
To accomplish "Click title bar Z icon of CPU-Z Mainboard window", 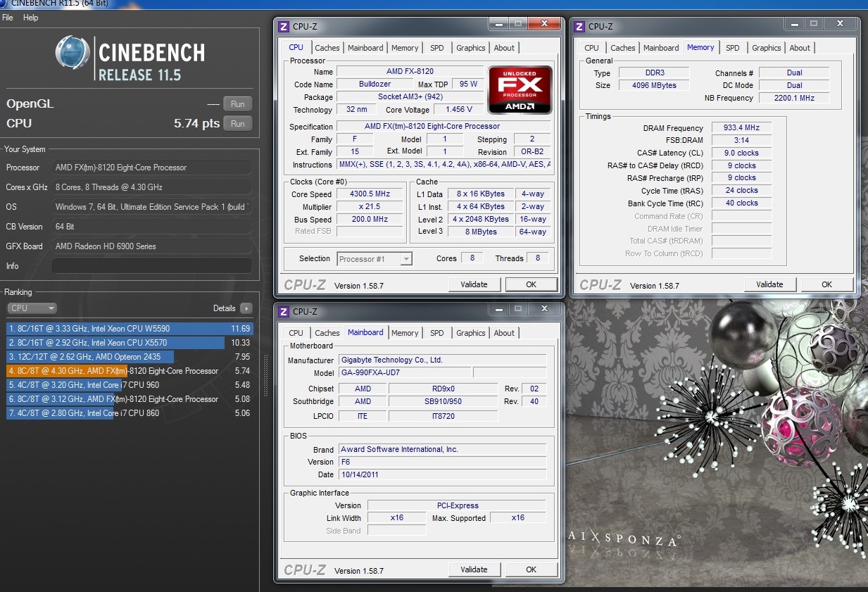I will 284,312.
